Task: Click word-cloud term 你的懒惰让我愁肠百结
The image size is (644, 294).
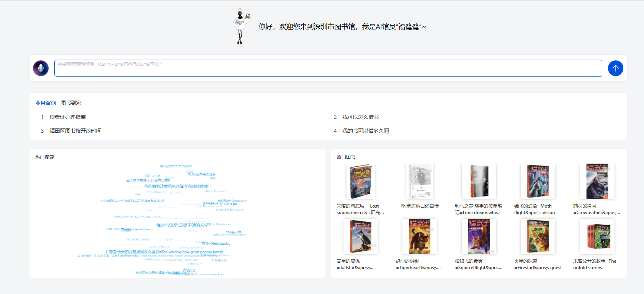Action: (x=176, y=186)
